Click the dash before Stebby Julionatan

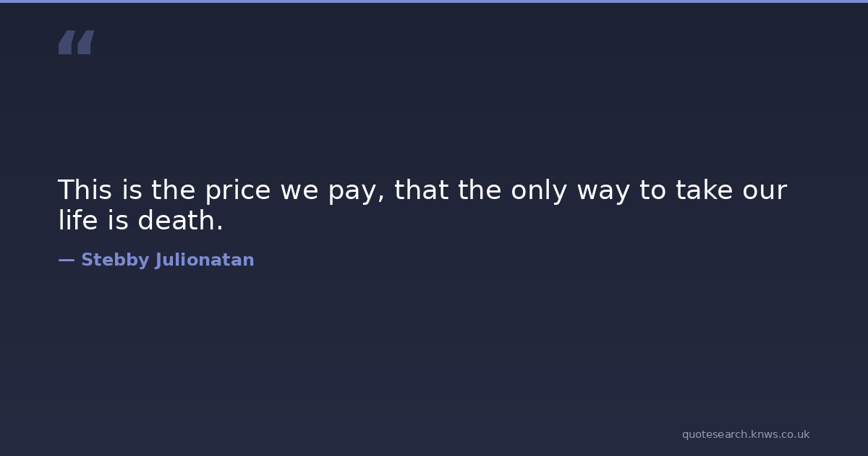(66, 260)
